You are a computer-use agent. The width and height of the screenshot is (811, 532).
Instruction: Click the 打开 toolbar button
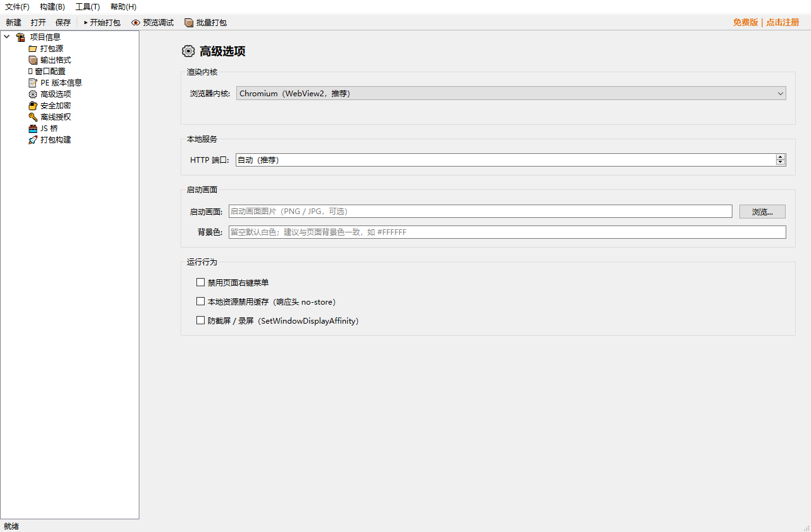point(38,23)
